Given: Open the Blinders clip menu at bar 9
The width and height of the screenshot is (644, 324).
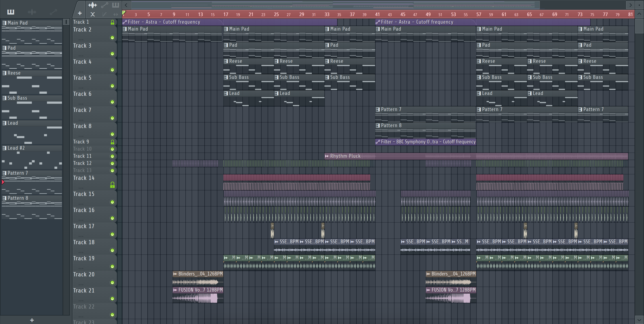Looking at the screenshot, I should point(175,274).
